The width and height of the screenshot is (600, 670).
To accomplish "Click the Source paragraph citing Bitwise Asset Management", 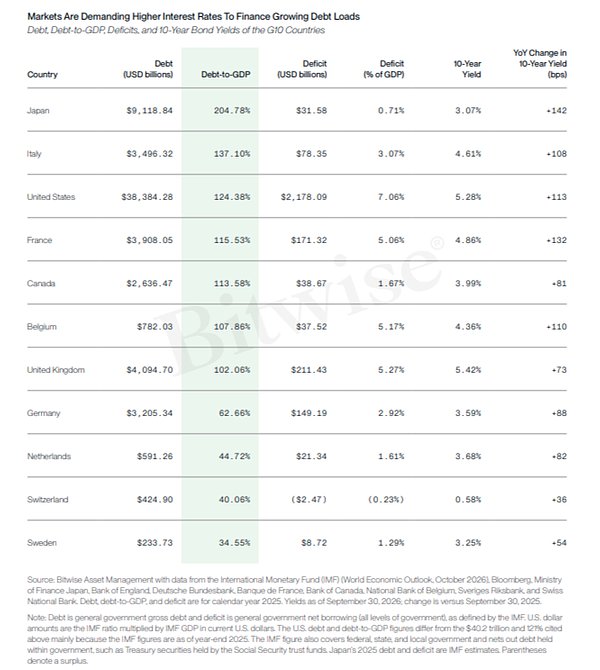I will [295, 591].
